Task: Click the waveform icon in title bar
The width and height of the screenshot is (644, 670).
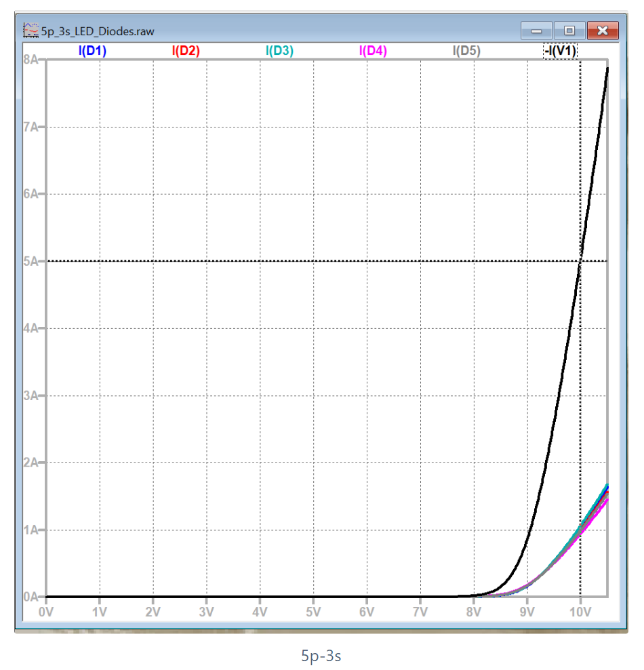Action: click(31, 31)
